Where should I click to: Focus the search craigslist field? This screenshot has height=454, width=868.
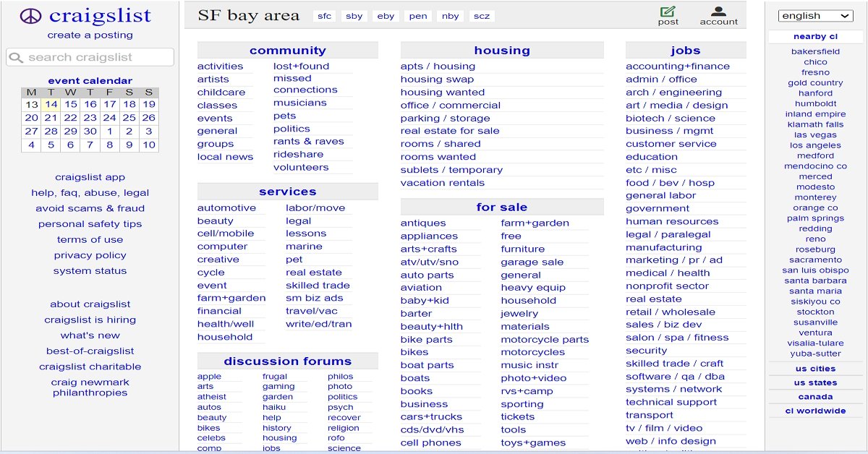90,57
